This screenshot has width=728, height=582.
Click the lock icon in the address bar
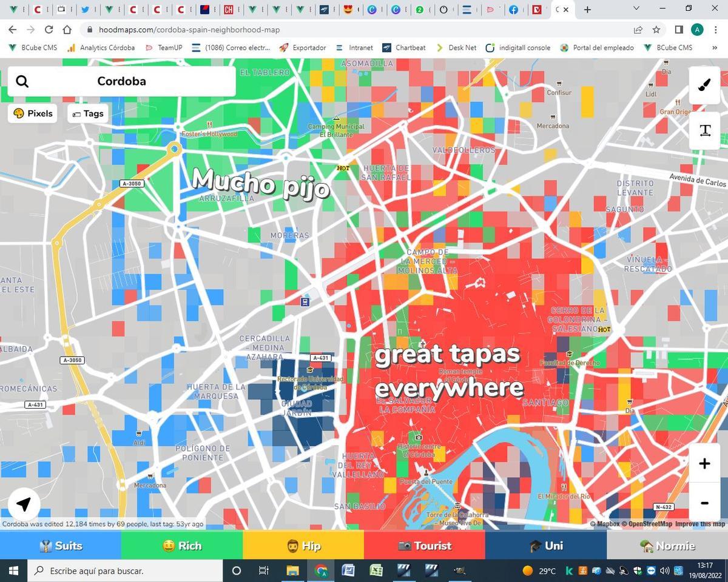[x=89, y=29]
